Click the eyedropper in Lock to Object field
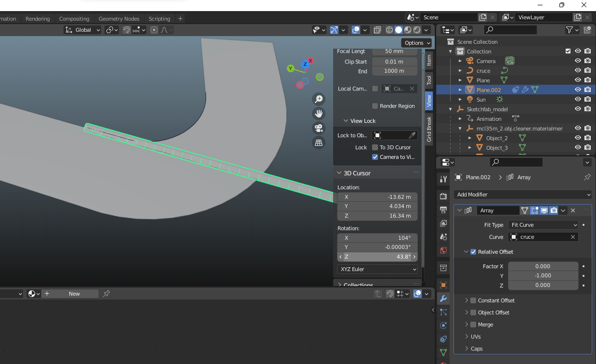The height and width of the screenshot is (364, 596). [x=413, y=135]
